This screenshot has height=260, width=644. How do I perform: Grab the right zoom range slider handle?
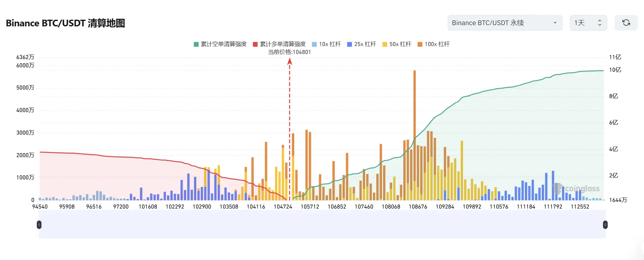point(605,225)
